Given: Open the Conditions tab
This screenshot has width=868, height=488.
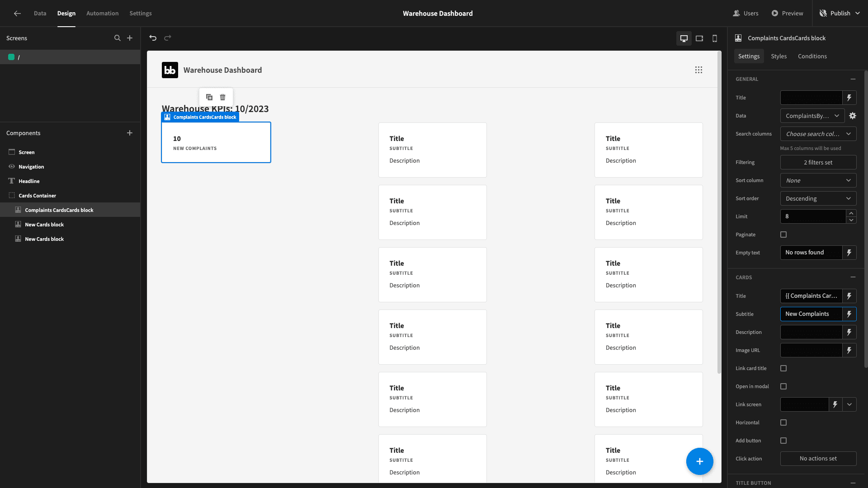Looking at the screenshot, I should click(812, 56).
